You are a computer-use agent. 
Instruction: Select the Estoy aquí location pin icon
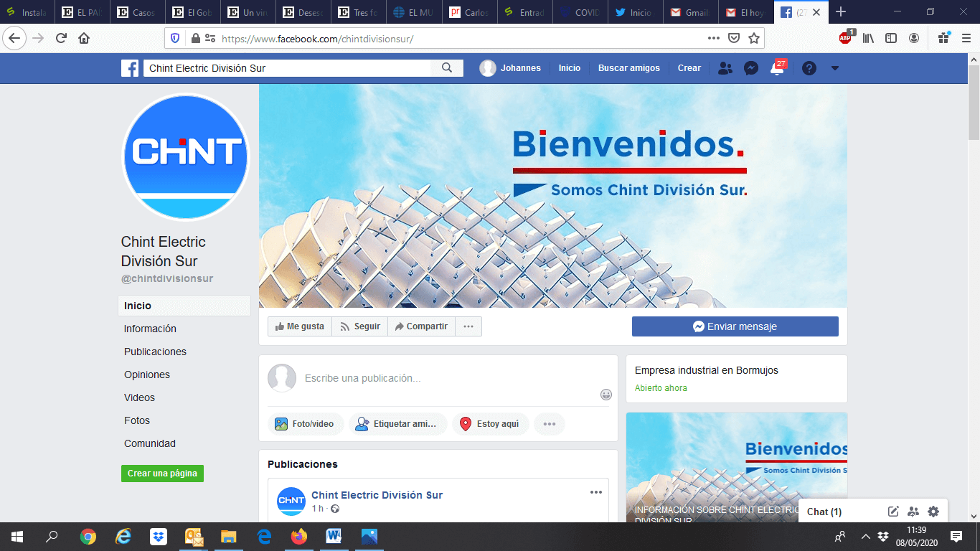point(466,423)
